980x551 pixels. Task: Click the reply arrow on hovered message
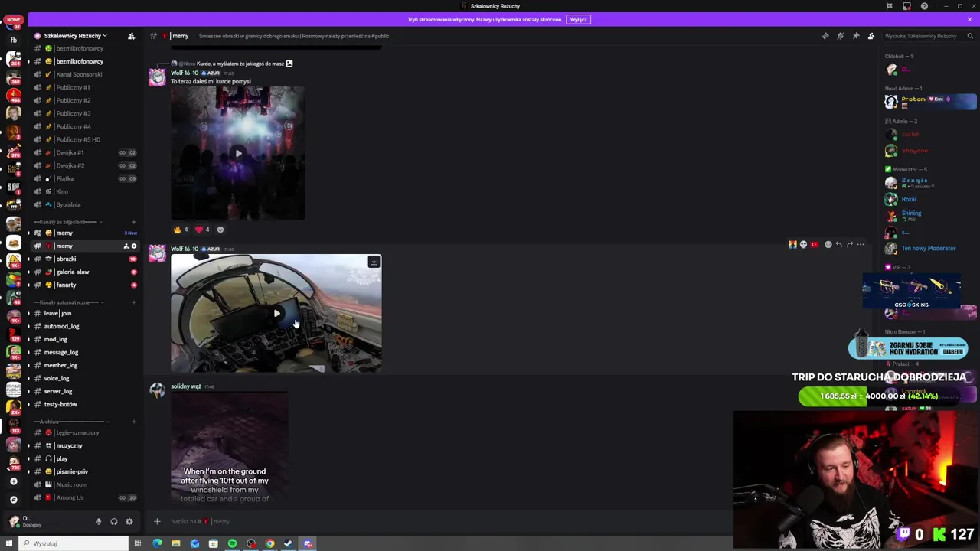click(x=839, y=245)
